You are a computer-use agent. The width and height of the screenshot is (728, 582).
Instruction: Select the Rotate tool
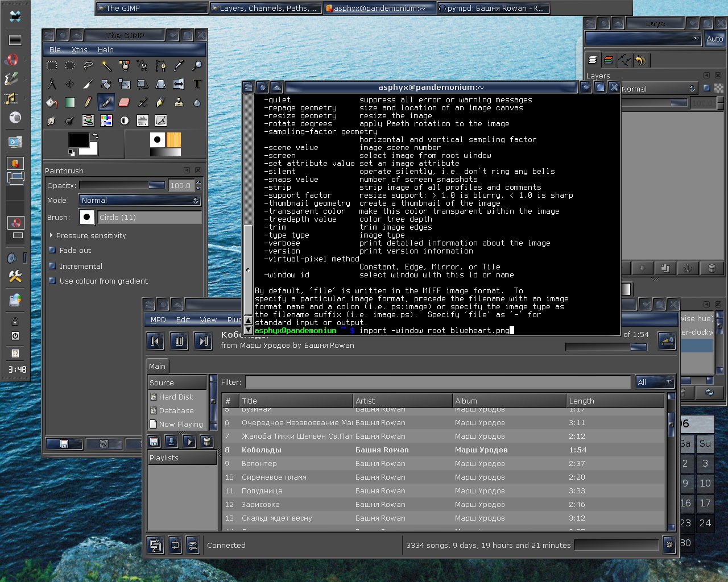[106, 84]
